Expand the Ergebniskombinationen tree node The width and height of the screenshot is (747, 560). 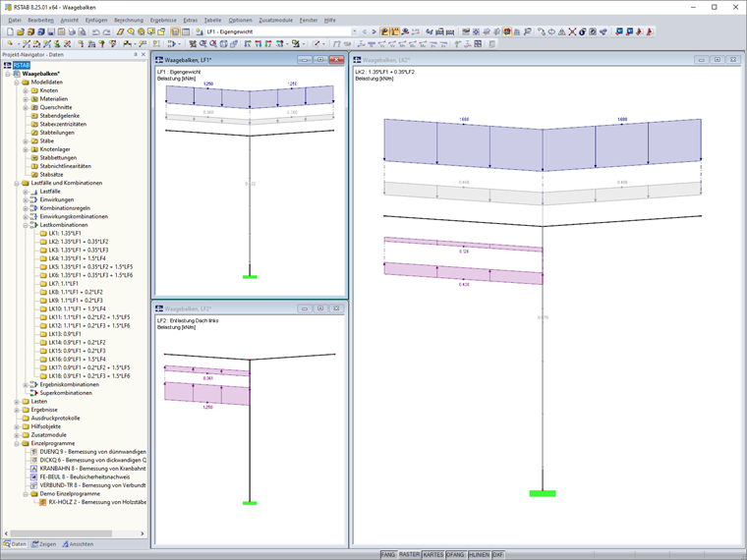(26, 384)
